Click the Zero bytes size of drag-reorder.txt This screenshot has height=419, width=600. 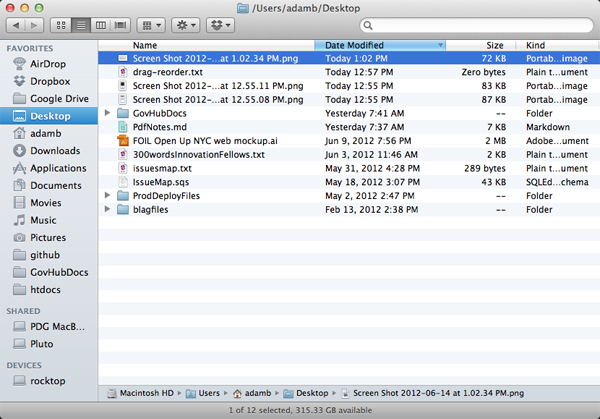click(483, 72)
